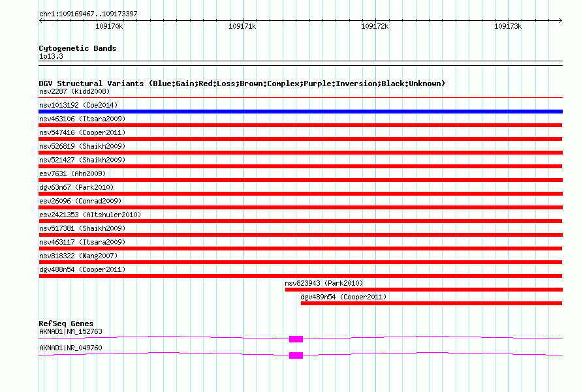Click the 1p13.3 cytogenetic band label
Image resolution: width=581 pixels, height=392 pixels.
click(51, 57)
